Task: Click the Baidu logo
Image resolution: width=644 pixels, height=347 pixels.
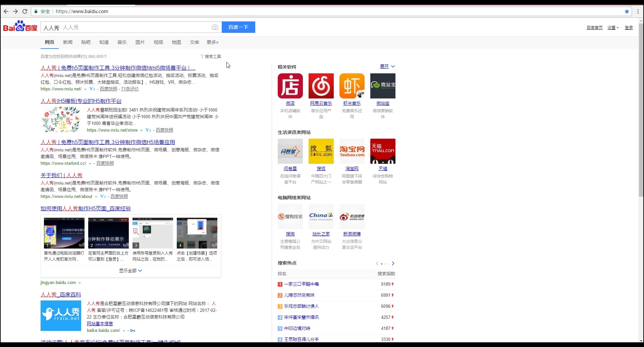Action: point(20,26)
